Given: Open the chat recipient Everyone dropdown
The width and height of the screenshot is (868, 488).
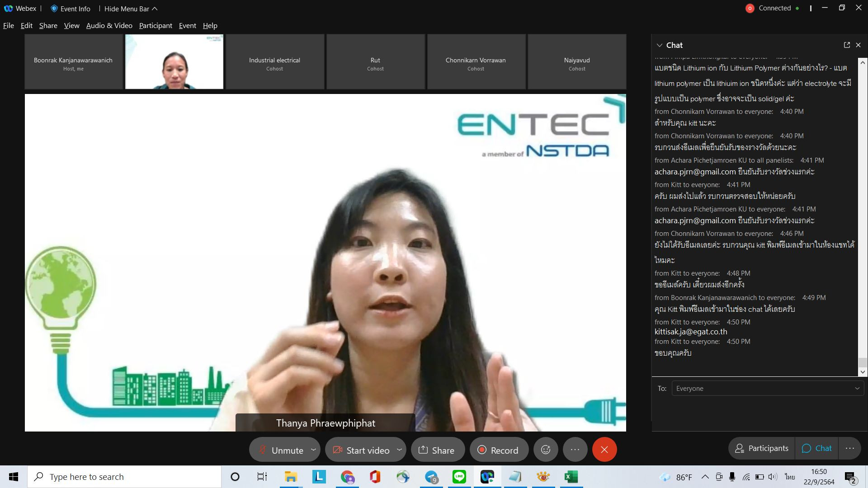Looking at the screenshot, I should (x=768, y=388).
